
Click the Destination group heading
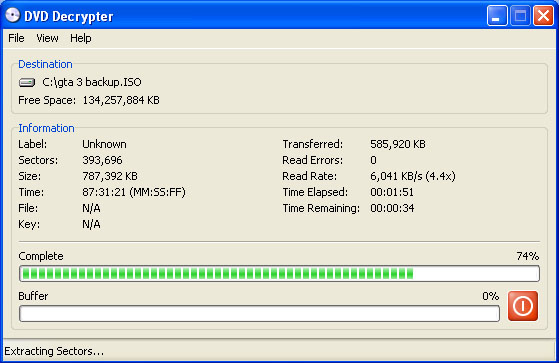(x=45, y=64)
